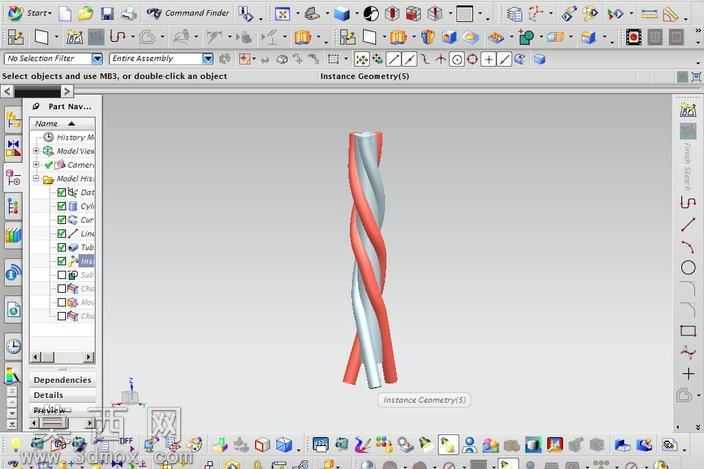Screen dimensions: 704x469
Task: Click the shaded cube rendering icon
Action: [x=342, y=14]
